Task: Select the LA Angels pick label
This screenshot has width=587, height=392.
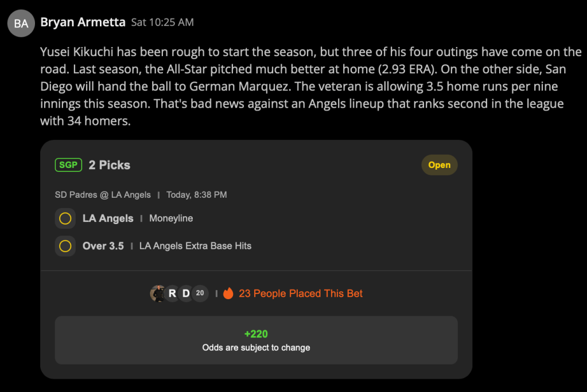Action: click(x=108, y=218)
